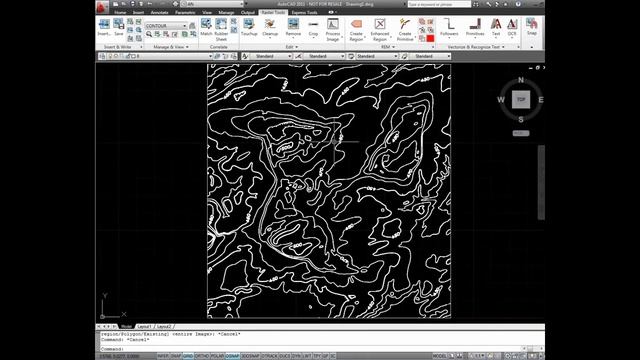Toggle POLAR tracking in status bar

[x=217, y=356]
